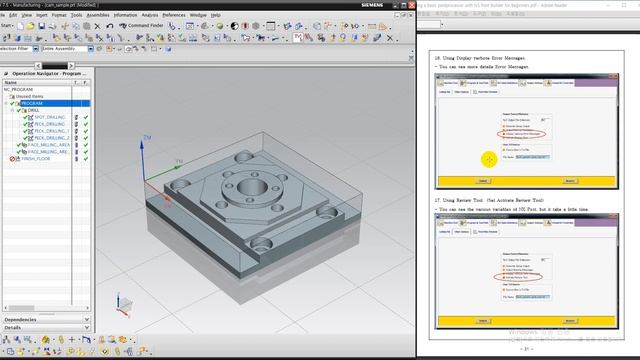Click the black-and-white shaded display sphere icon
Image resolution: width=640 pixels, height=360 pixels.
[234, 26]
